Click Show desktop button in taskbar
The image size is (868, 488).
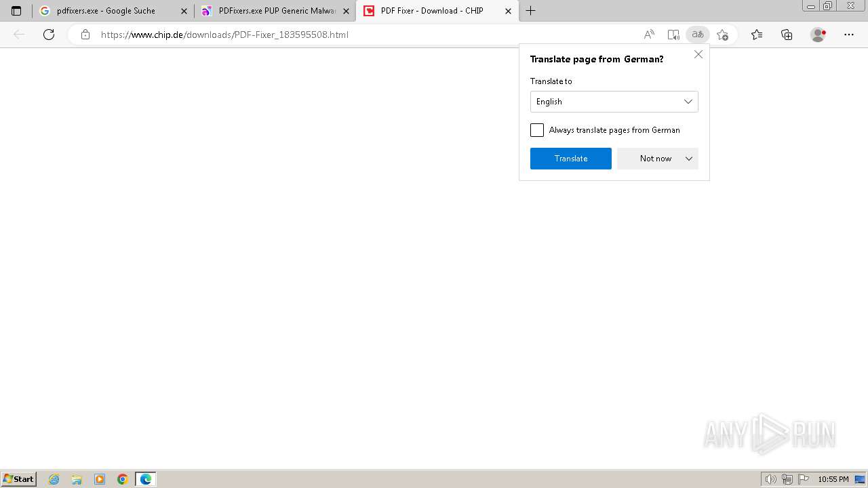(x=861, y=479)
